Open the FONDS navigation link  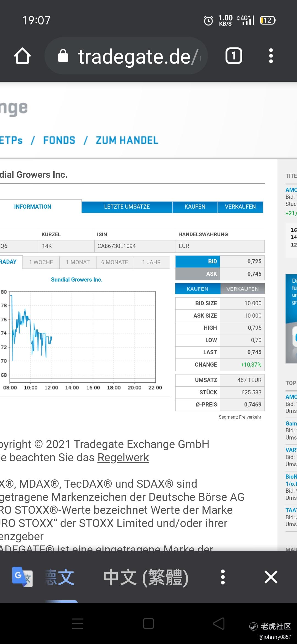tap(59, 140)
